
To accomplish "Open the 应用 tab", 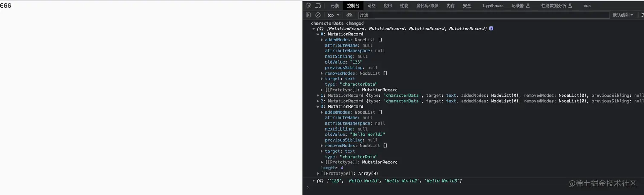I will (388, 6).
